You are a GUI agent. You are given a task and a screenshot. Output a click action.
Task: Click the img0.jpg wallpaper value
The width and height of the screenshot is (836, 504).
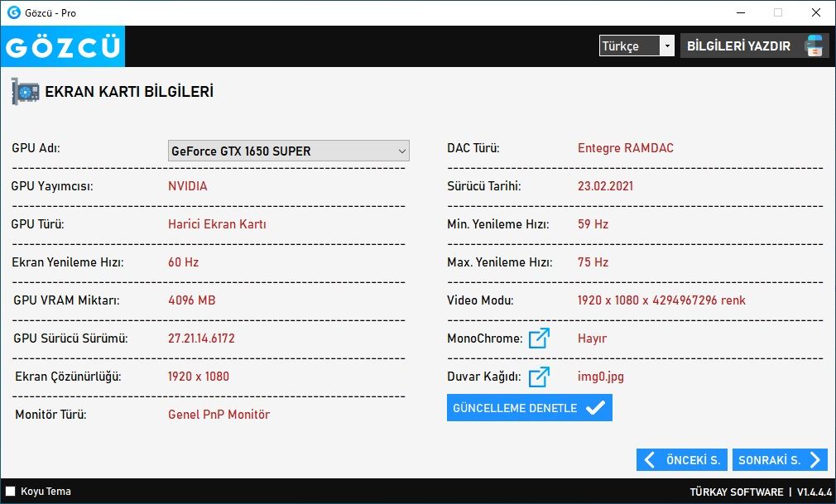pos(600,377)
